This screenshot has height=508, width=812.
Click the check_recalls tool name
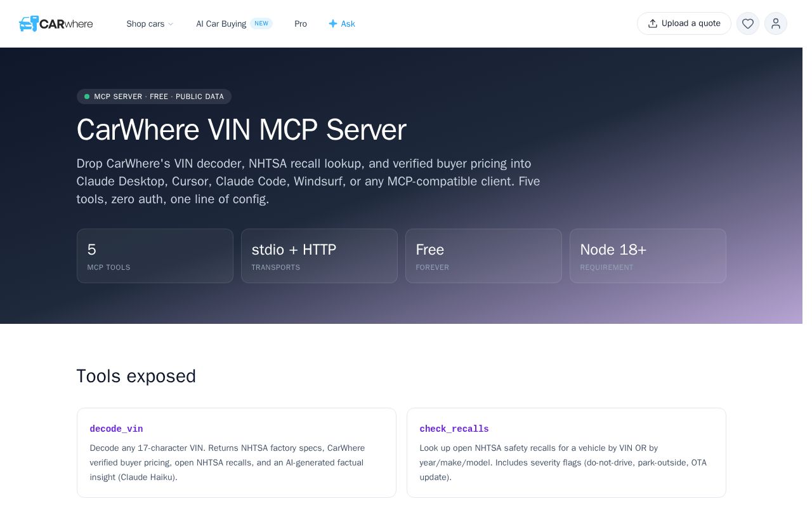click(454, 429)
